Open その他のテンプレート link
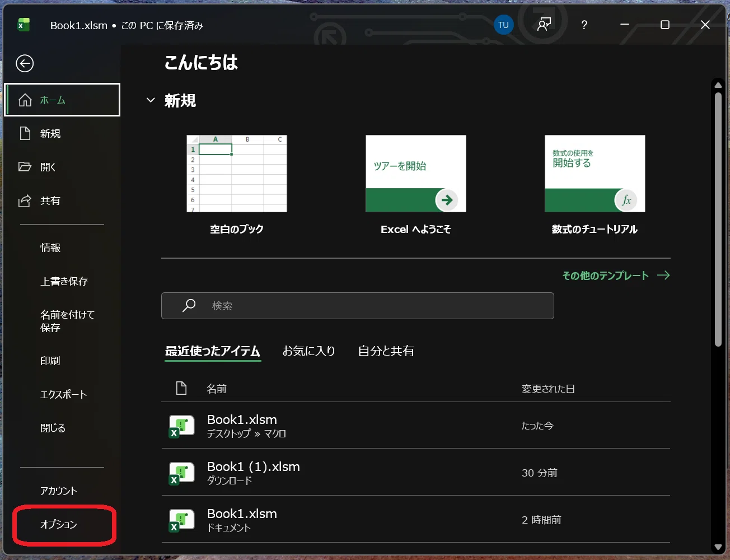Screen dimensions: 730x560 605,276
